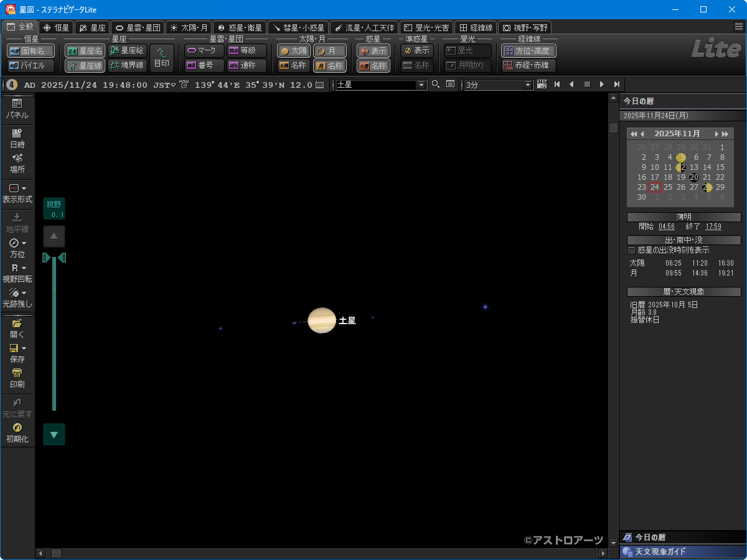747x560 pixels.
Task: Click the 目印 asterism marker button
Action: tap(162, 57)
